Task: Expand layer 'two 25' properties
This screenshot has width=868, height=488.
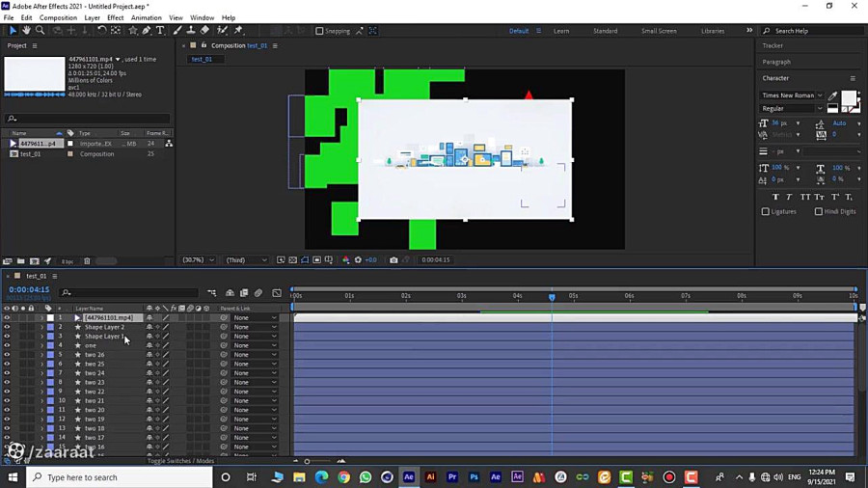Action: click(41, 364)
